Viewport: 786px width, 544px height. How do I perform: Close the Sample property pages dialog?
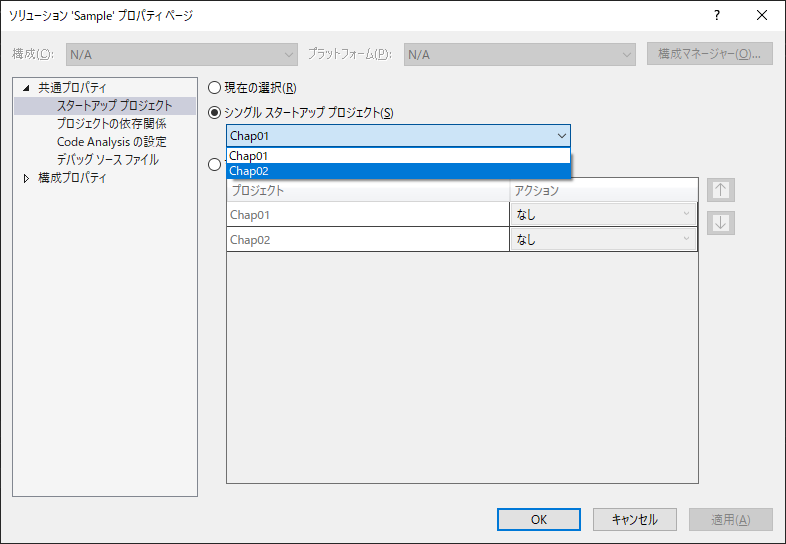click(x=762, y=16)
